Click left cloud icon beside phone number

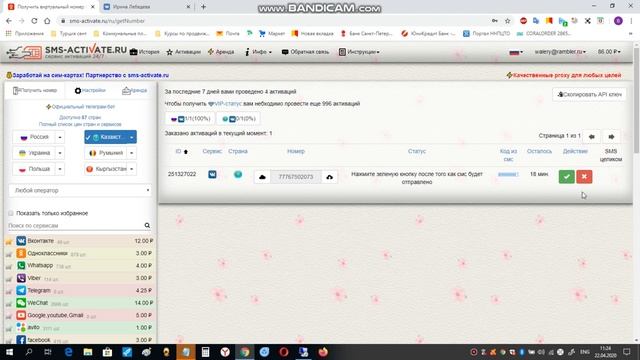[262, 177]
